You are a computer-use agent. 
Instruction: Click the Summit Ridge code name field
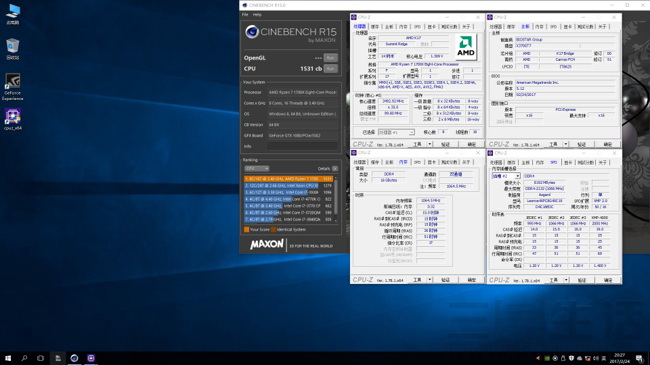click(x=398, y=44)
